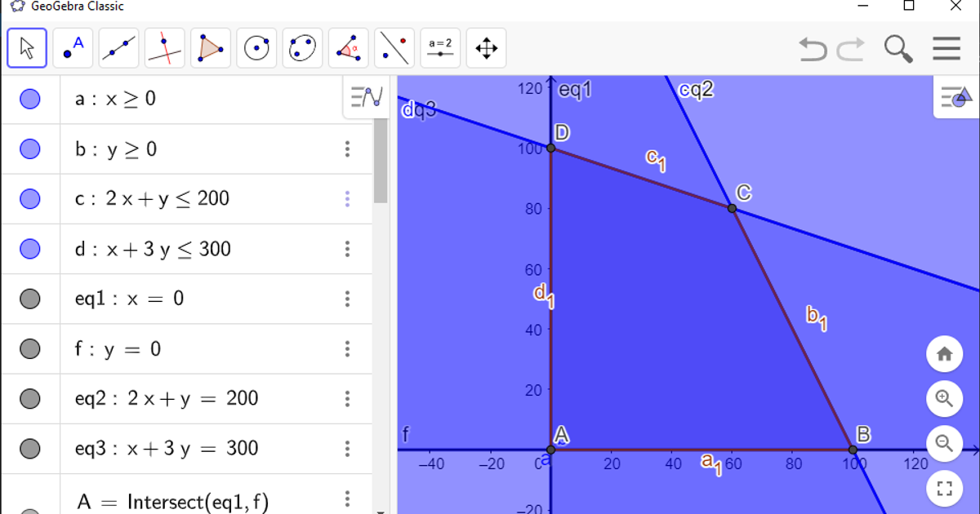Select the Slider tool
980x514 pixels.
point(440,47)
